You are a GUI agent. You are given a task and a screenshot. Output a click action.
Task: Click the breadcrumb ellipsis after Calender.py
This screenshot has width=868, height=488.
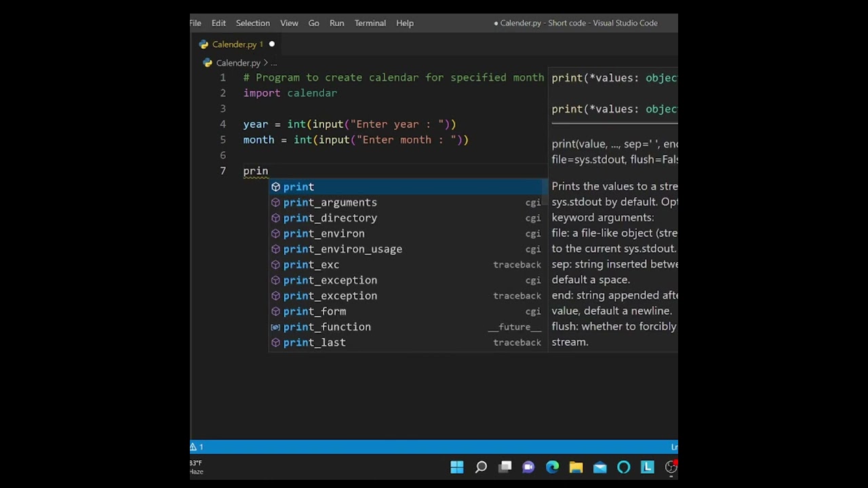(274, 63)
